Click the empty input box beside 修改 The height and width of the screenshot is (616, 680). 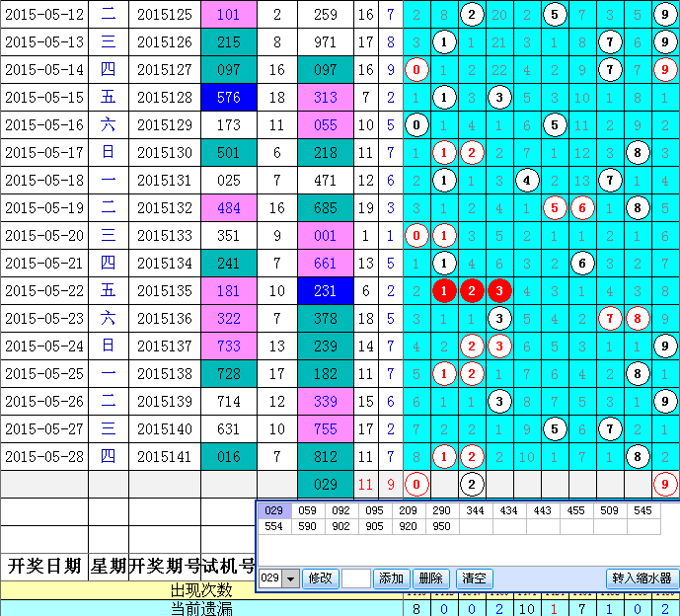tap(356, 578)
